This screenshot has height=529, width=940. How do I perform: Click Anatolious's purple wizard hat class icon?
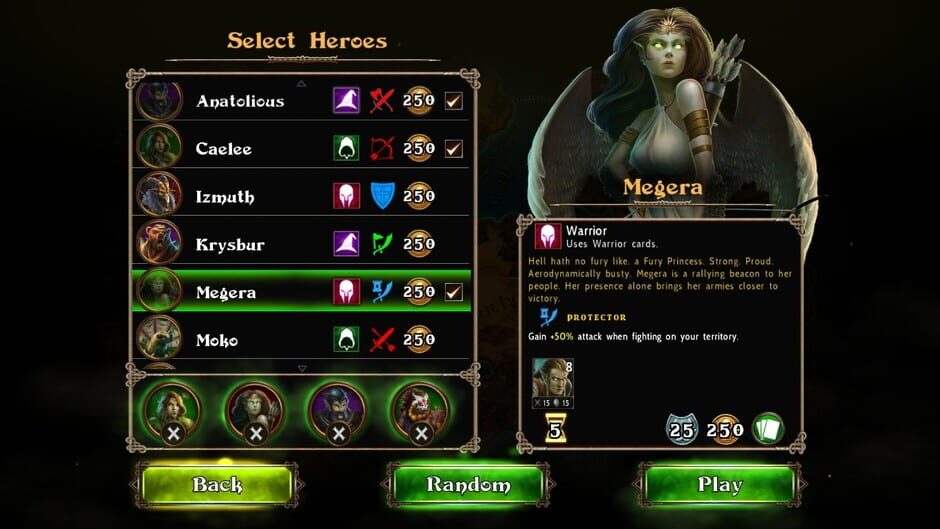347,100
